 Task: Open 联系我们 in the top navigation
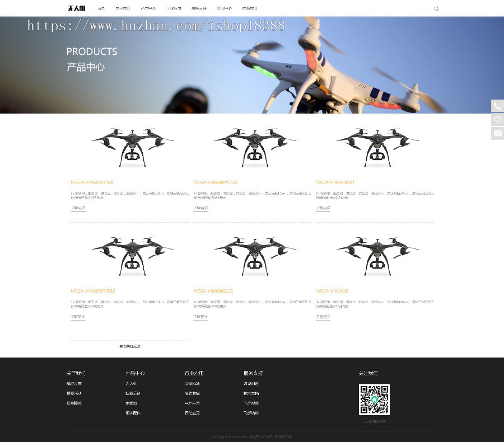(250, 8)
